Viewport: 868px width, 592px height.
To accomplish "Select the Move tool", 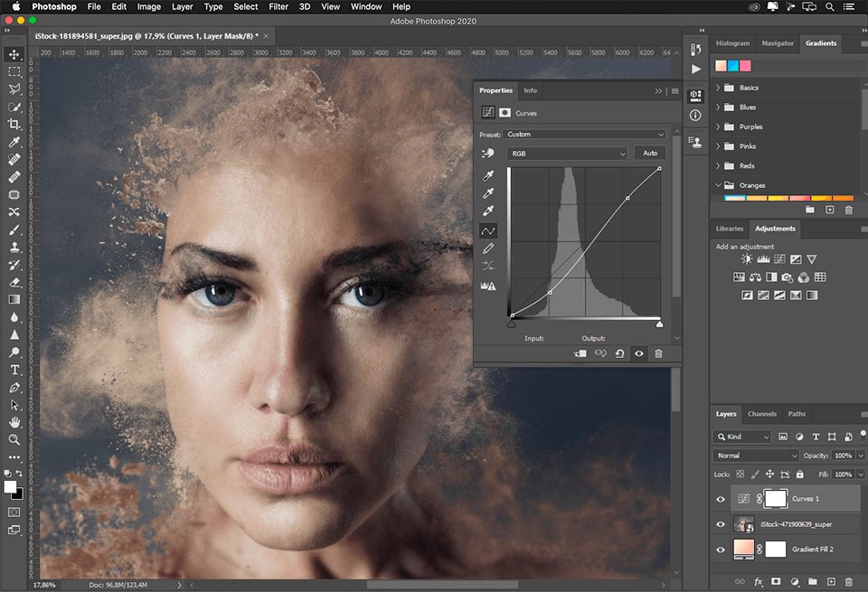I will [13, 54].
